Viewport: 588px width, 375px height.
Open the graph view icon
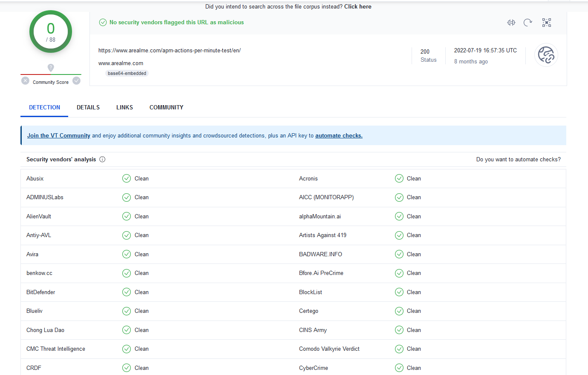click(547, 23)
